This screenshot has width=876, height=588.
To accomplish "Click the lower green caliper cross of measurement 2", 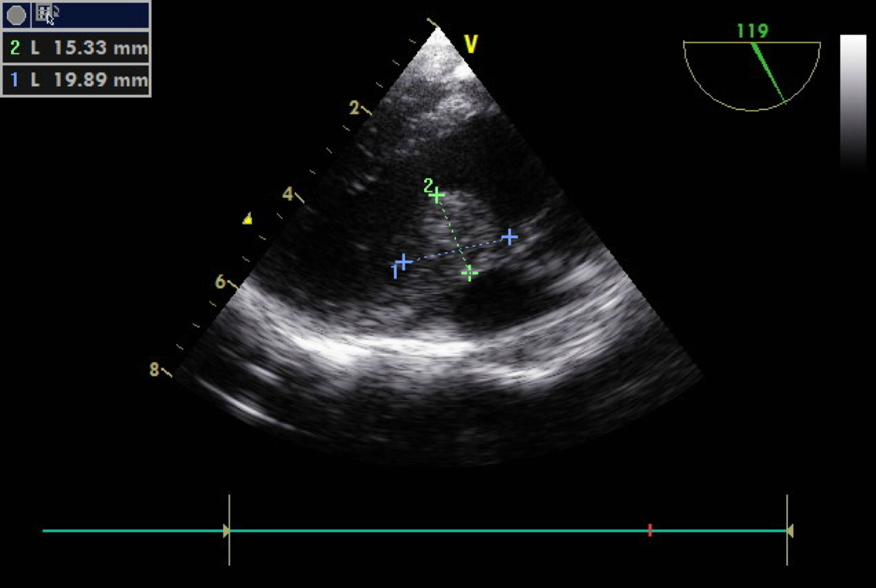I will [x=469, y=273].
